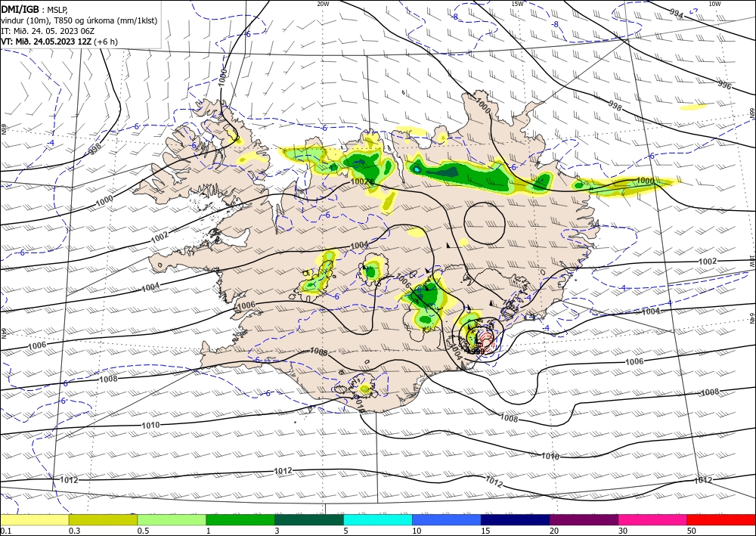Click the '15W' longitude label

(517, 4)
